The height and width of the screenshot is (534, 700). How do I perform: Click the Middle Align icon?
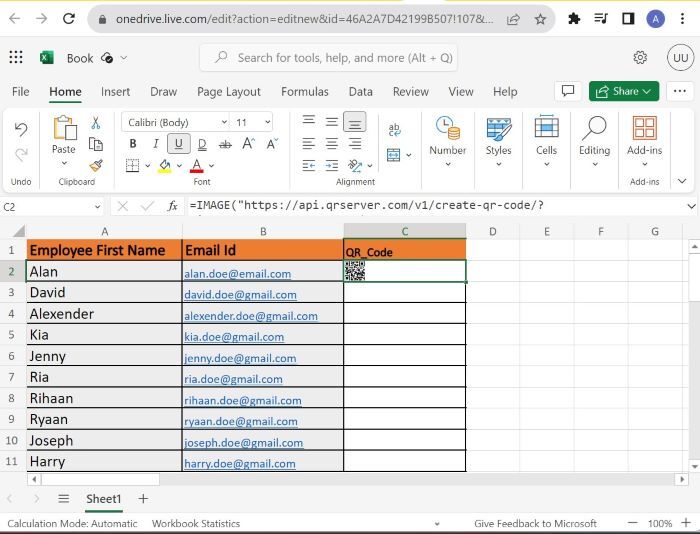332,121
